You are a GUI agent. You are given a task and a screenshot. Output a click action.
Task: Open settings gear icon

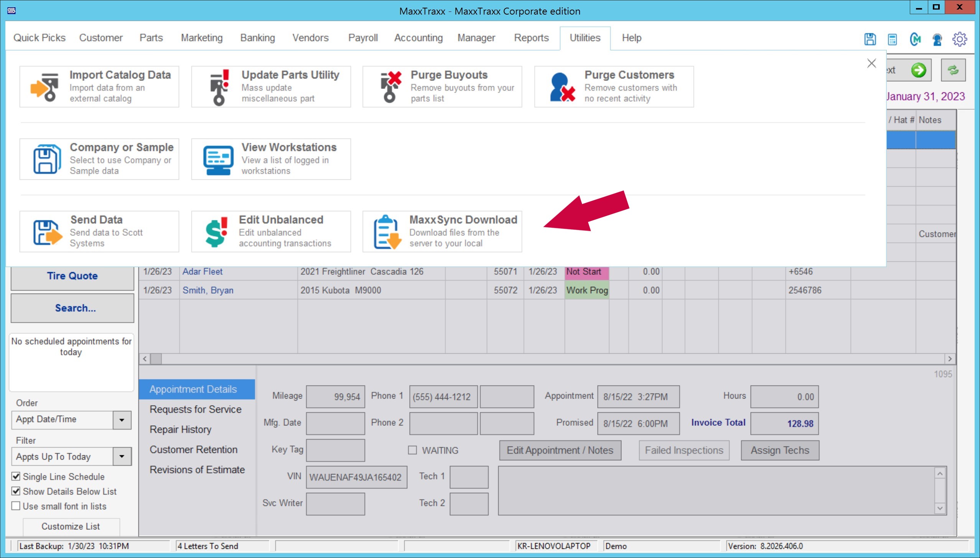pyautogui.click(x=960, y=39)
